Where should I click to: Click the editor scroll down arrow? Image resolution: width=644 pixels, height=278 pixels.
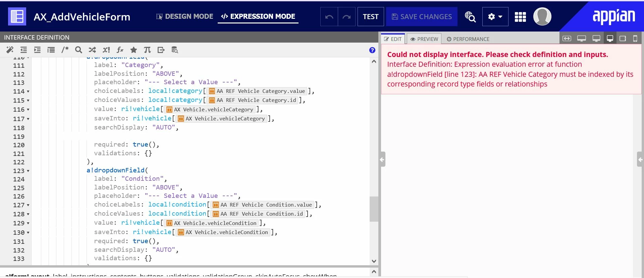374,261
